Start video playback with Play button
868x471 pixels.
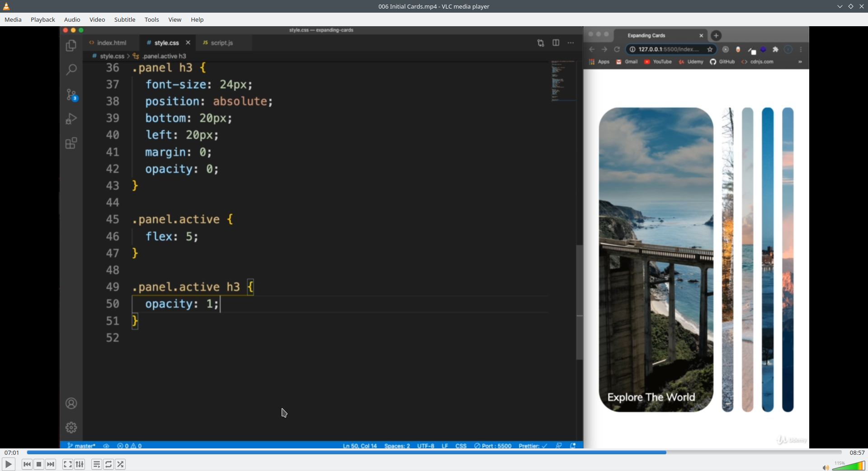click(x=9, y=464)
